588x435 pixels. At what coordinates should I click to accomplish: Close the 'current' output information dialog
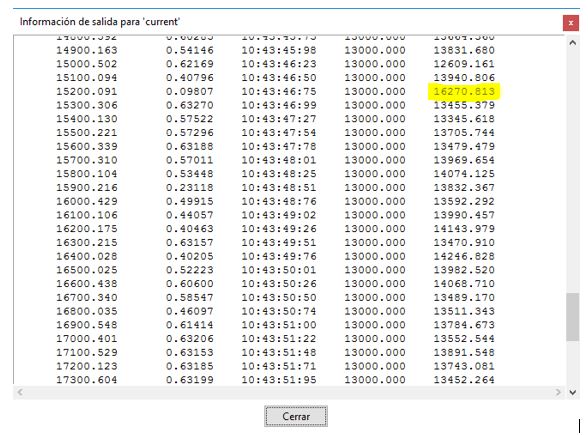(x=570, y=23)
